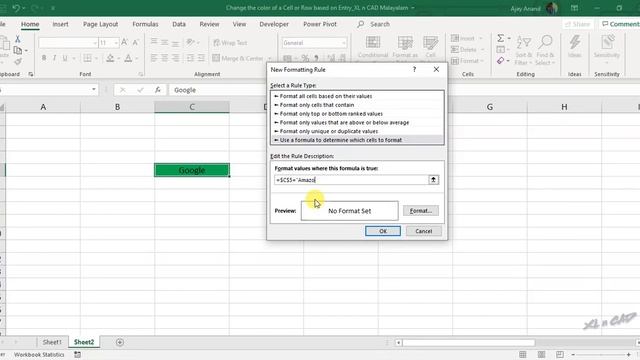Click the Cut scissors icon
The height and width of the screenshot is (360, 640).
[18, 39]
